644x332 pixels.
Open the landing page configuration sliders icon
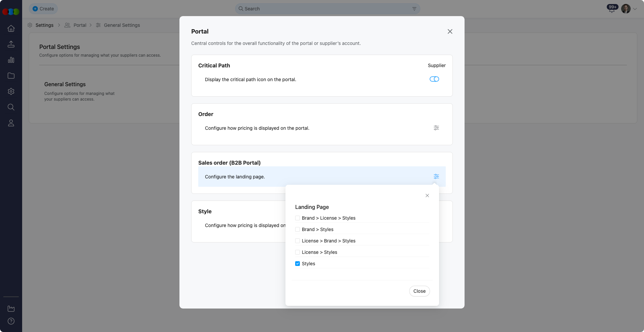click(x=436, y=176)
